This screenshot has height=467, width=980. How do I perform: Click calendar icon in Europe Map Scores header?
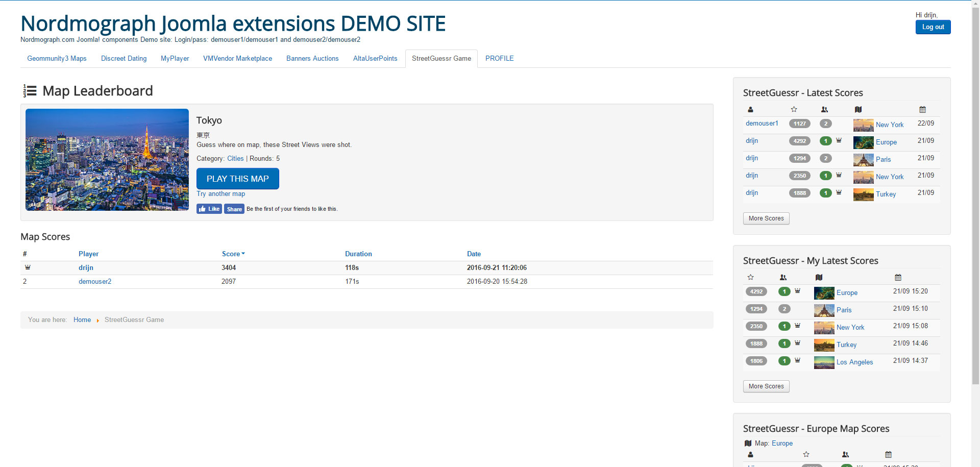point(888,455)
